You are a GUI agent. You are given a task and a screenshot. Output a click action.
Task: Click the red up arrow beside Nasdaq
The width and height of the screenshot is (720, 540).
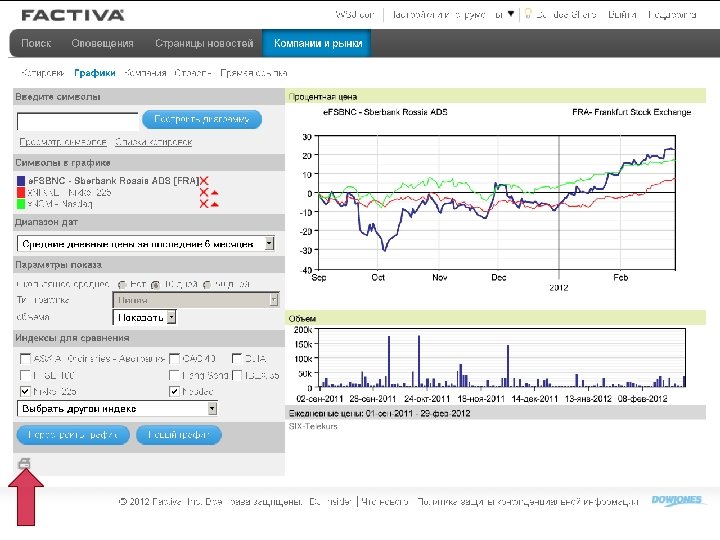pyautogui.click(x=214, y=204)
